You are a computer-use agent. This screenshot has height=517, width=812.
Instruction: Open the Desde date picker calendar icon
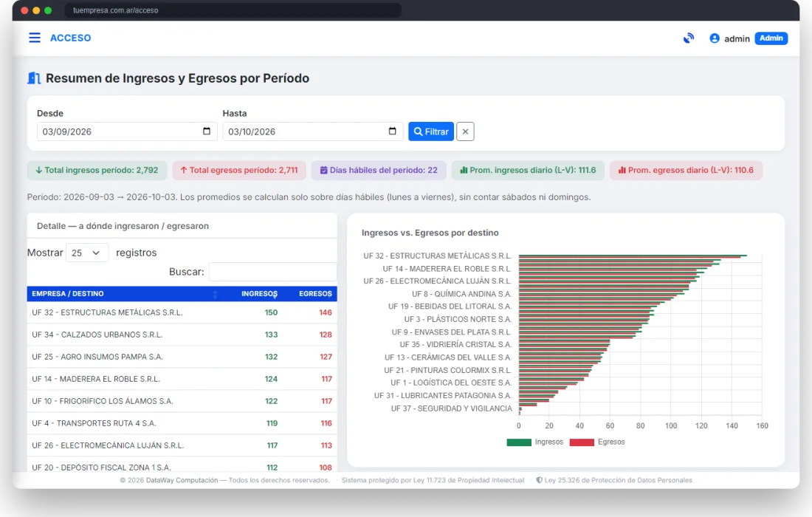pyautogui.click(x=207, y=131)
